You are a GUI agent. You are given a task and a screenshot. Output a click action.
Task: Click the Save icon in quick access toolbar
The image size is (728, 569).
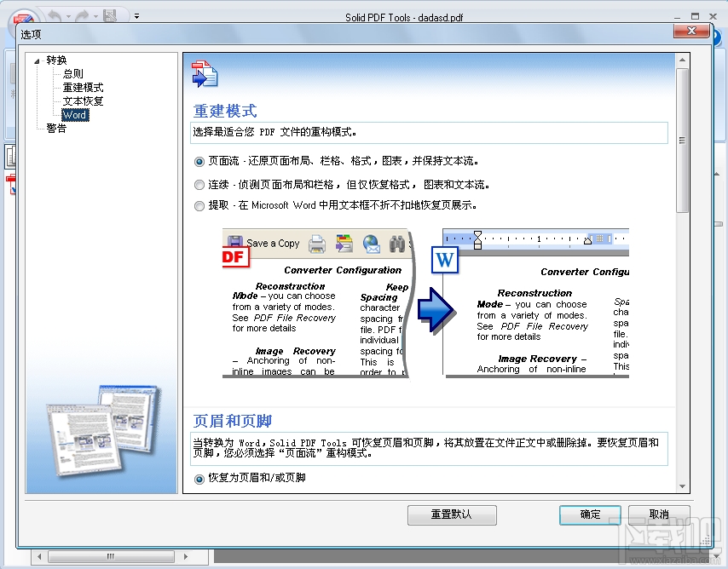pos(111,14)
